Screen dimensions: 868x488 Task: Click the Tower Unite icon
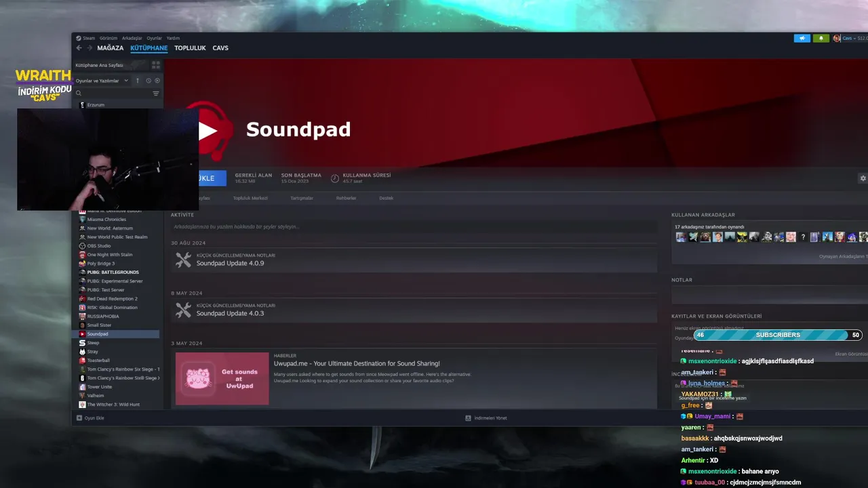pos(82,387)
